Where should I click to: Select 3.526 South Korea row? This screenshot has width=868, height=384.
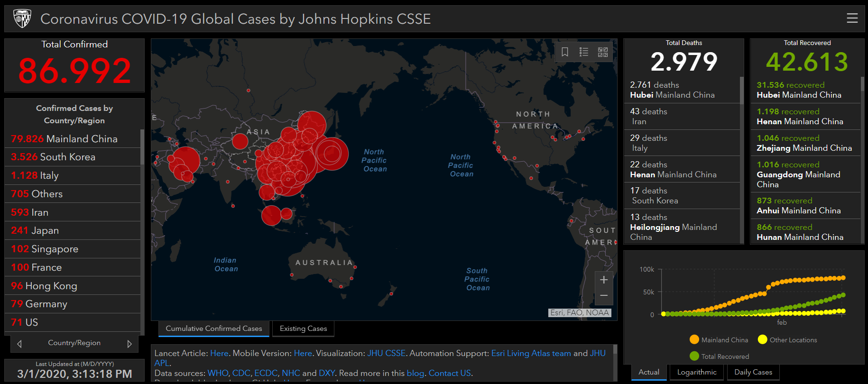(73, 157)
